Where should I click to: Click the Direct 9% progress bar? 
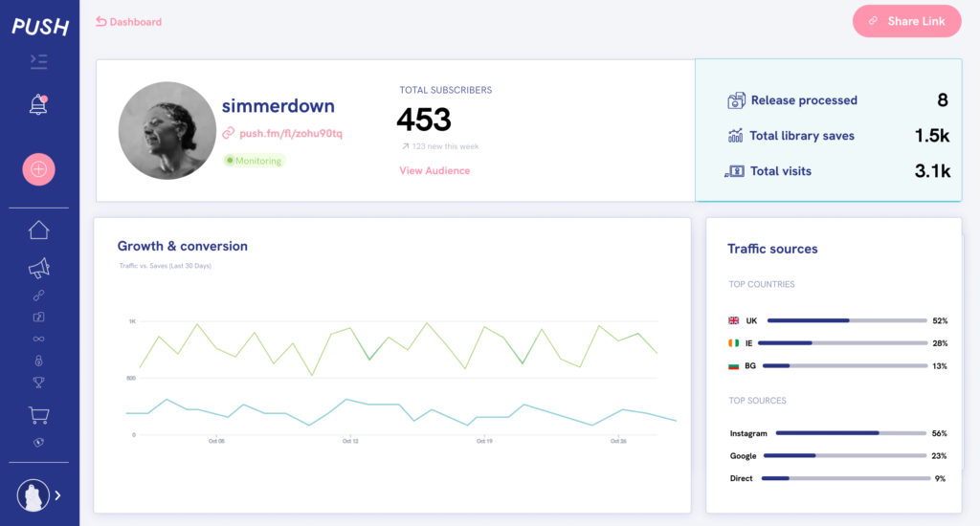pyautogui.click(x=846, y=478)
